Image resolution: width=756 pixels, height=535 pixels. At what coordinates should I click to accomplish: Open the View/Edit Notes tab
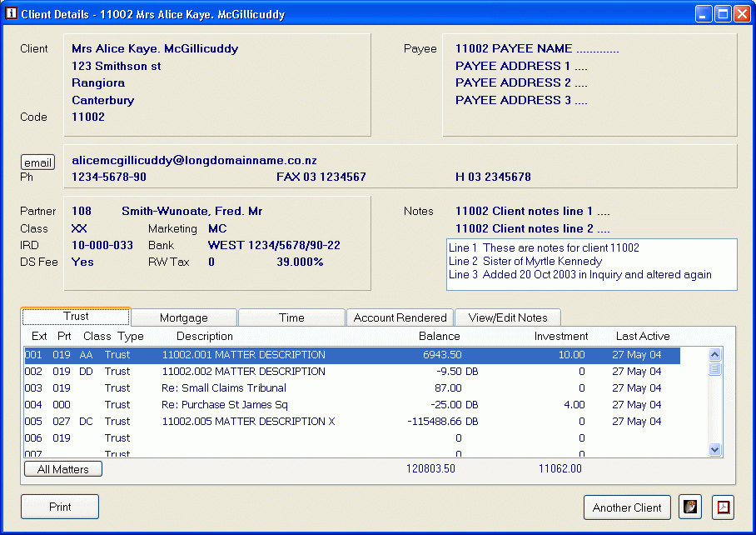[508, 317]
